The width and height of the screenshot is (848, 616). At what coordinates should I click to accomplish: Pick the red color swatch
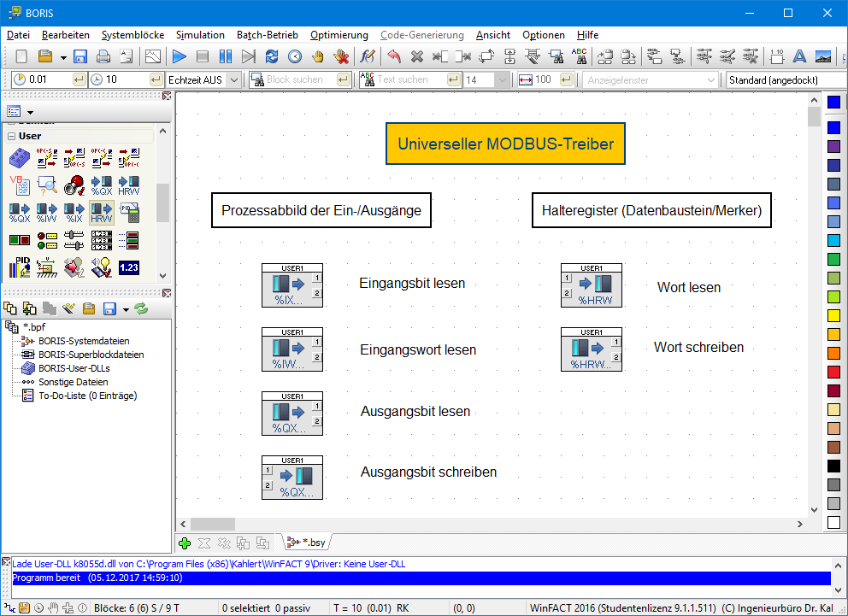pyautogui.click(x=833, y=372)
